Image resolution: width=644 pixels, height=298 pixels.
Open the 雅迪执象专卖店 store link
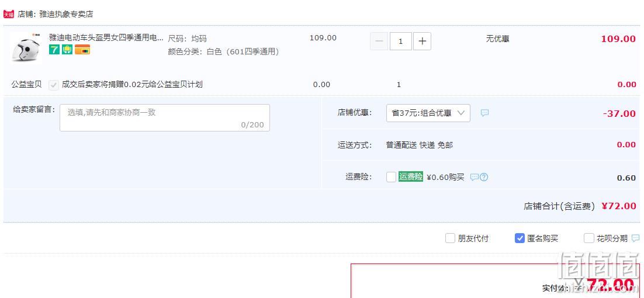66,14
